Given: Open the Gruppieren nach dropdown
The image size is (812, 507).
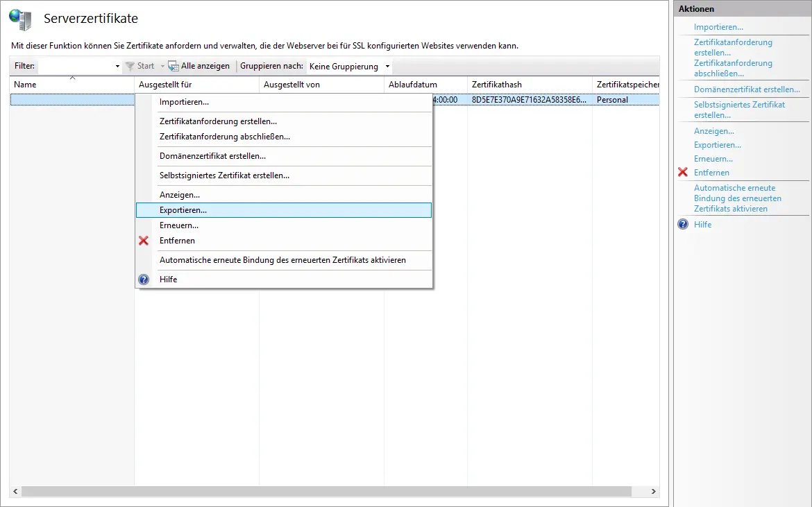Looking at the screenshot, I should [387, 66].
